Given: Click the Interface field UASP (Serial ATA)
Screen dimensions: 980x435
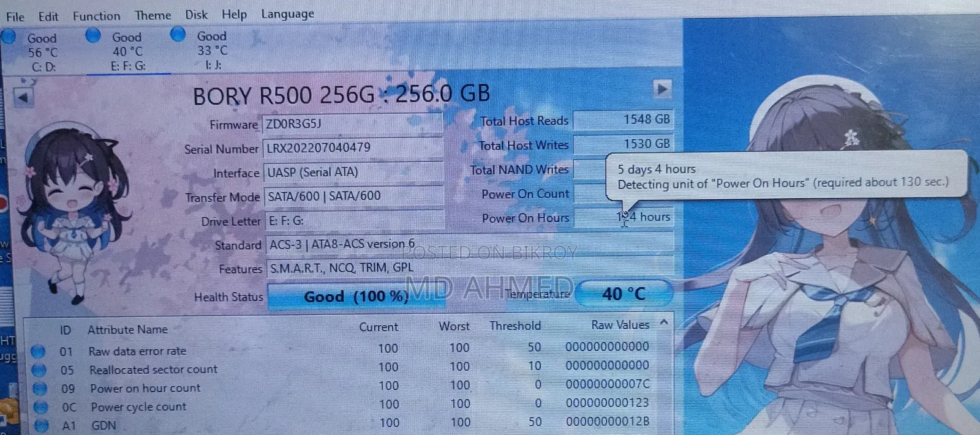Looking at the screenshot, I should coord(353,172).
